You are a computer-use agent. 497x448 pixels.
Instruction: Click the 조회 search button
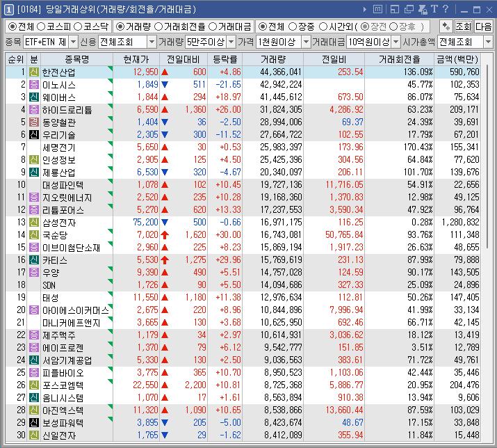(x=463, y=26)
